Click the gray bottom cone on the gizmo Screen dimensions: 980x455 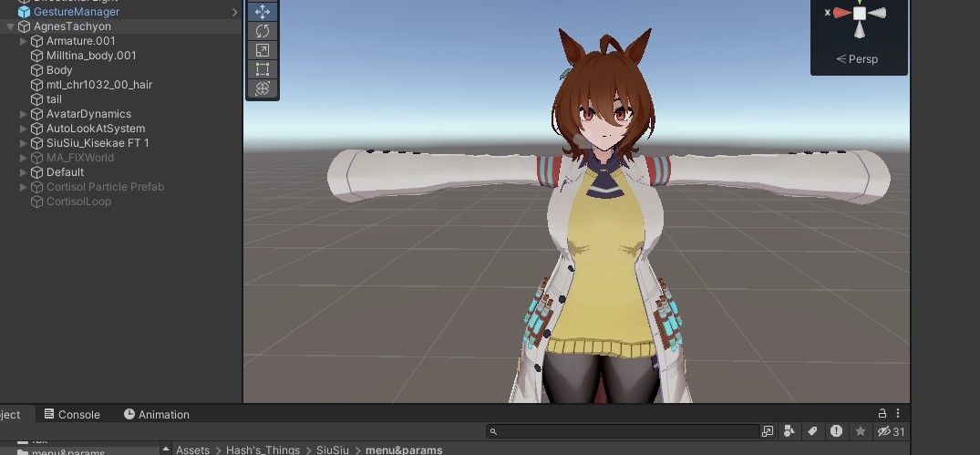coord(860,30)
